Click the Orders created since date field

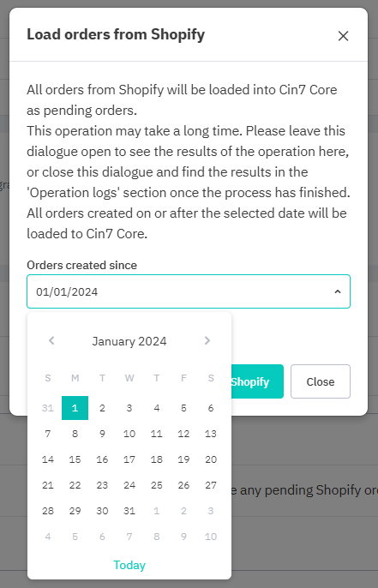tap(189, 291)
